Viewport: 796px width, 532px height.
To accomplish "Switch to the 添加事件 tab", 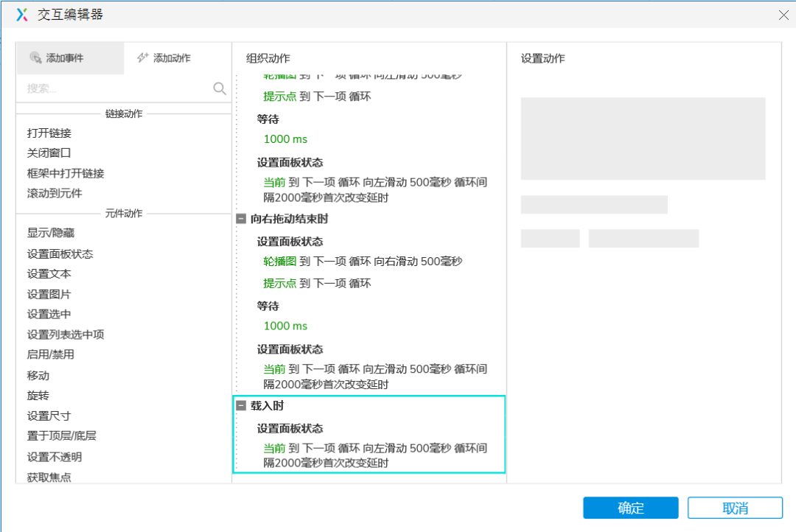I will tap(70, 58).
